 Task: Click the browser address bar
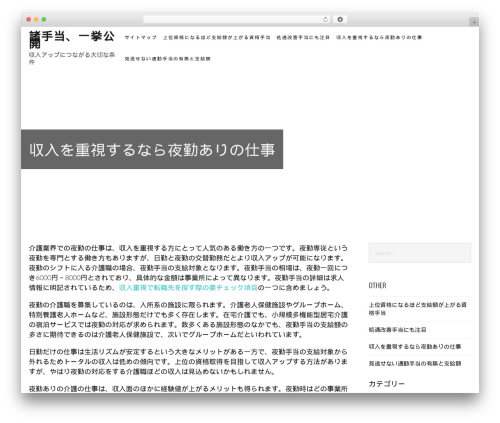237,19
